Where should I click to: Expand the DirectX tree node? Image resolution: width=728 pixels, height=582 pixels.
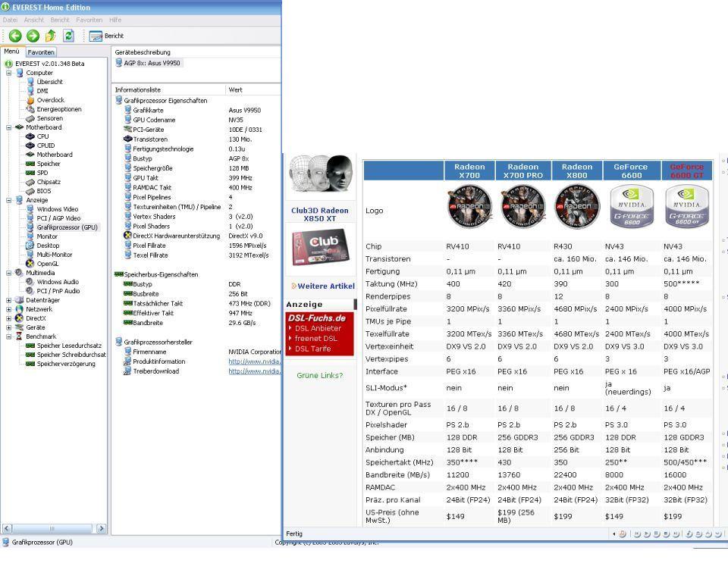(x=9, y=318)
